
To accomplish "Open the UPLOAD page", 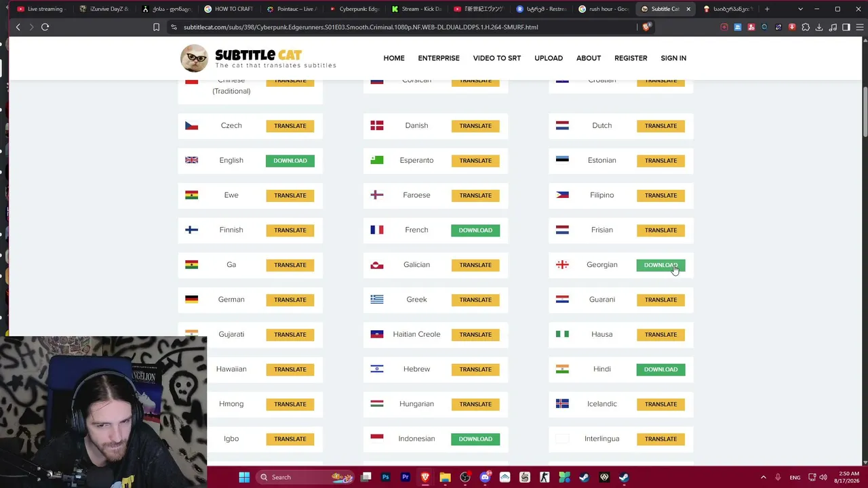I will [549, 58].
